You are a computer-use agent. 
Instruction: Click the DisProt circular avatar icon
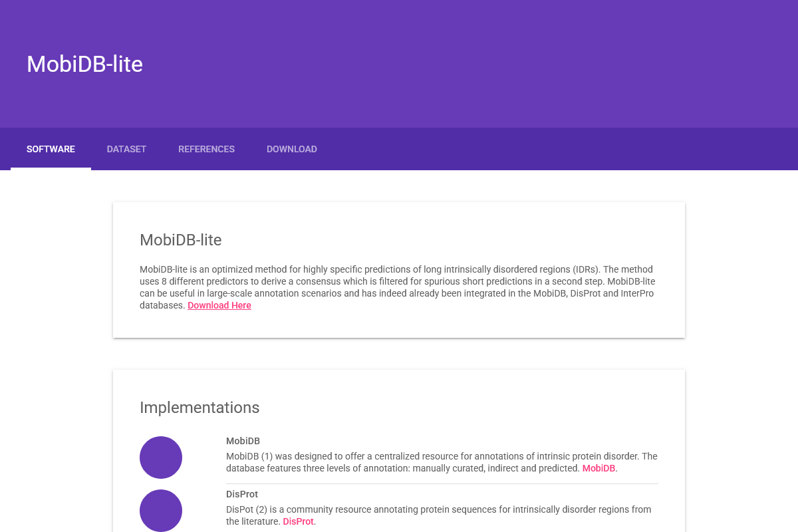[160, 510]
